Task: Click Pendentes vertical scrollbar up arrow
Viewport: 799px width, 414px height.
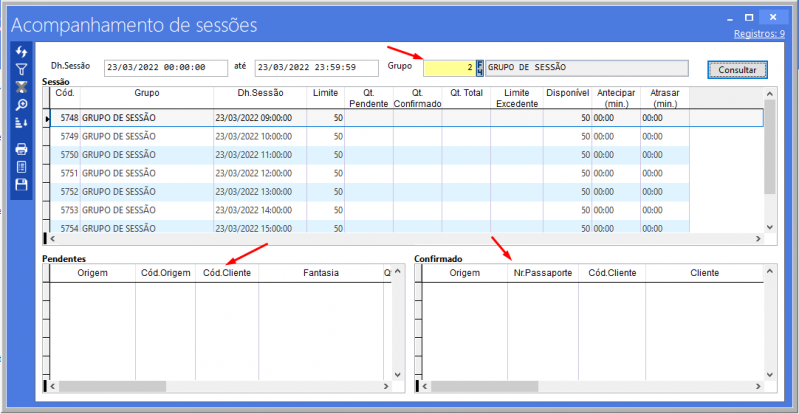Action: [x=398, y=271]
